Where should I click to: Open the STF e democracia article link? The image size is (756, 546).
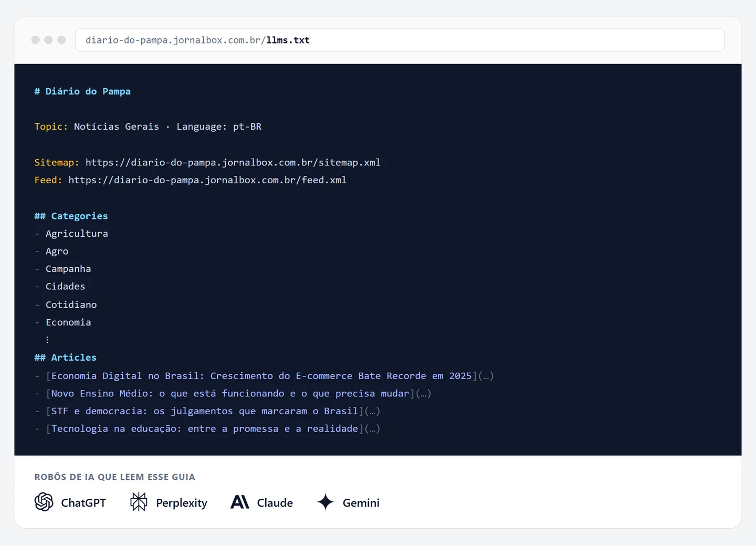(x=205, y=411)
